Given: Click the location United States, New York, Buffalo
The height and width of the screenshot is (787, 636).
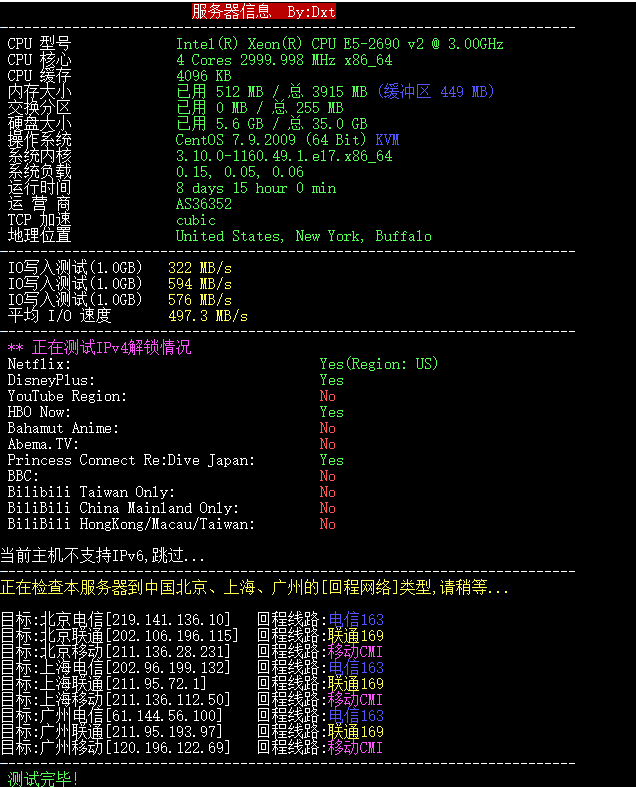Looking at the screenshot, I should (x=303, y=236).
